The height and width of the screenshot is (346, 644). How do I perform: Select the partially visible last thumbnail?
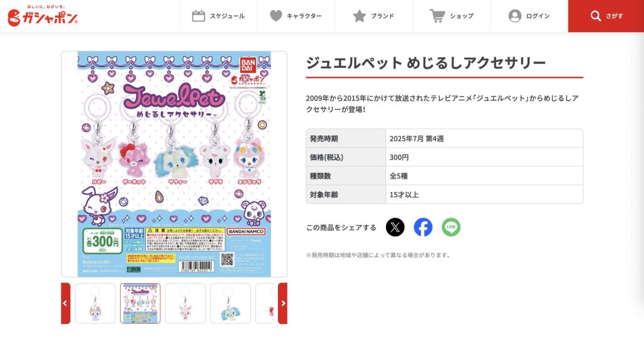tap(265, 303)
